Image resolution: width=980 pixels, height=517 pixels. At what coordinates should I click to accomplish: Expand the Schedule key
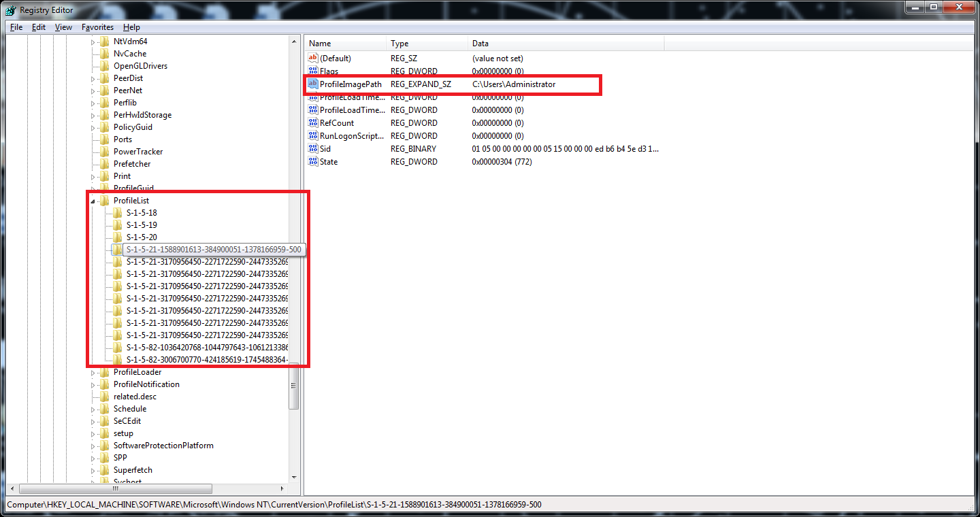click(93, 409)
